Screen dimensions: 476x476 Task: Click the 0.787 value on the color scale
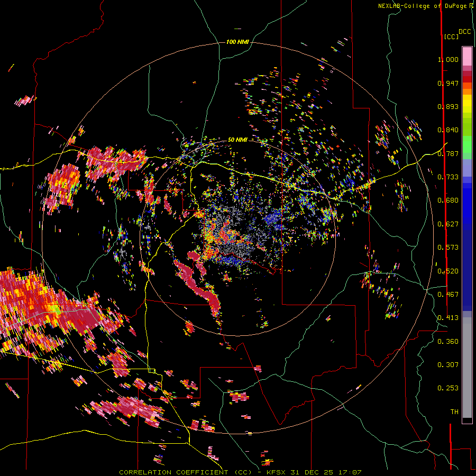point(448,153)
